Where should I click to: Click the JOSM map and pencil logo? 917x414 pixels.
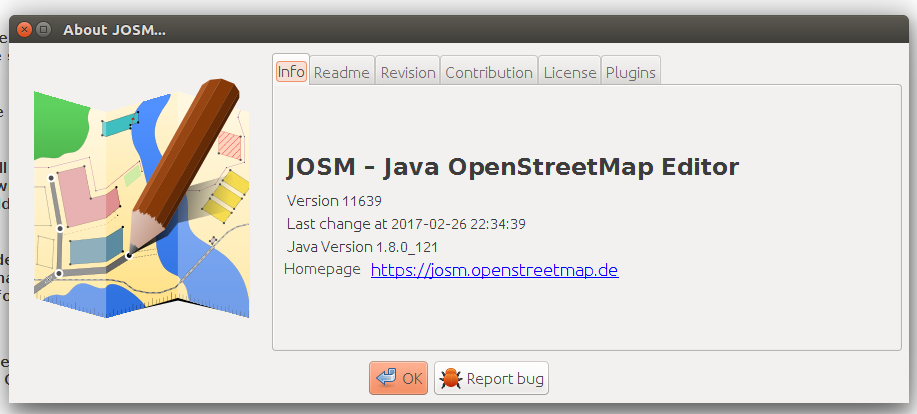coord(141,198)
